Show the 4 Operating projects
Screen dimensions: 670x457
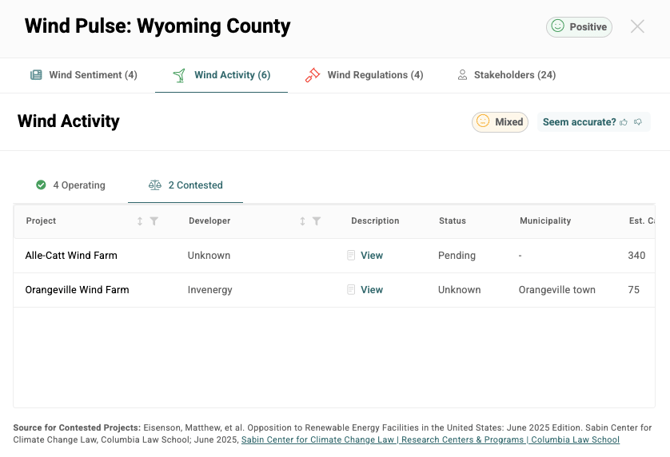pyautogui.click(x=70, y=185)
